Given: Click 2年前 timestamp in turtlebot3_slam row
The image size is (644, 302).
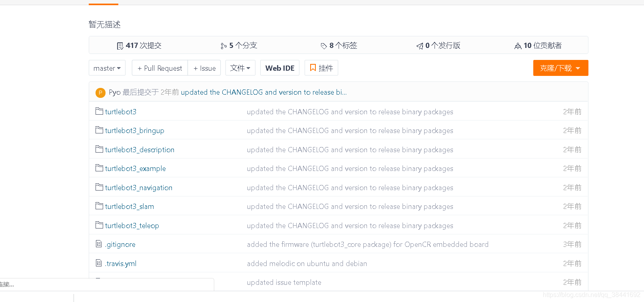Looking at the screenshot, I should [x=572, y=207].
